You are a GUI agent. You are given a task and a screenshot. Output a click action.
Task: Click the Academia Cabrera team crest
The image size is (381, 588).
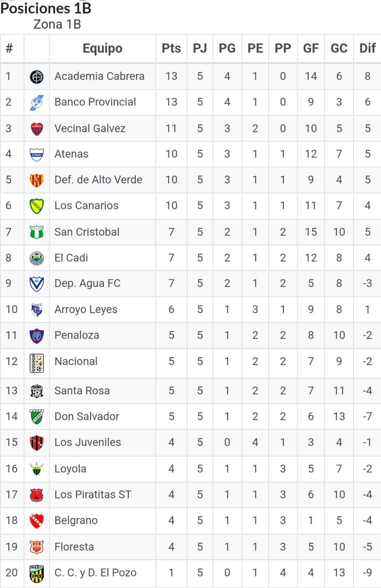click(37, 77)
